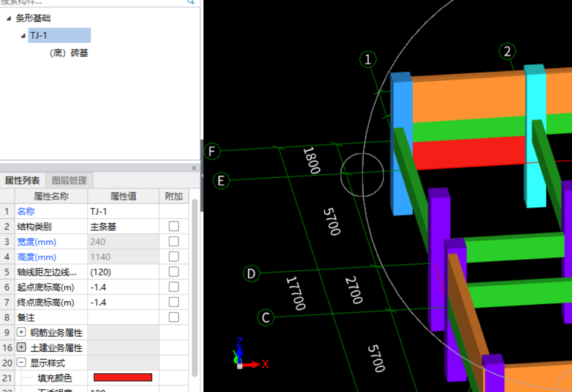572x392 pixels.
Task: Click the search magnifier icon
Action: pos(190,2)
